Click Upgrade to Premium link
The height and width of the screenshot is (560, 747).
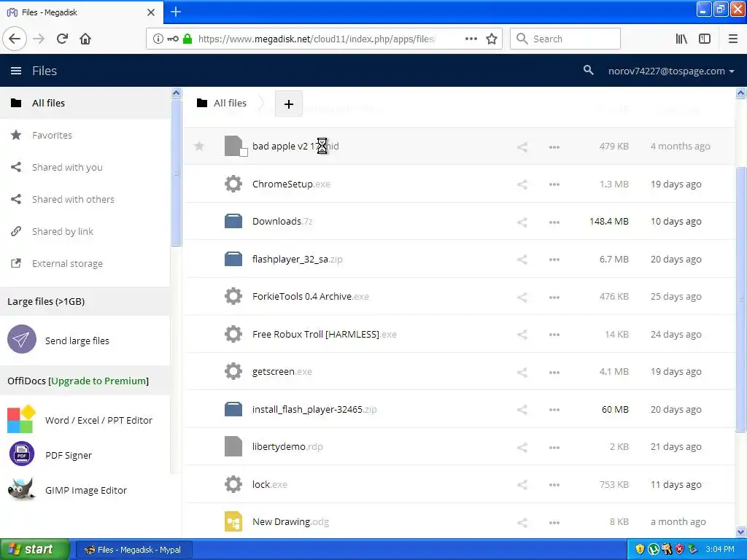[x=99, y=381]
